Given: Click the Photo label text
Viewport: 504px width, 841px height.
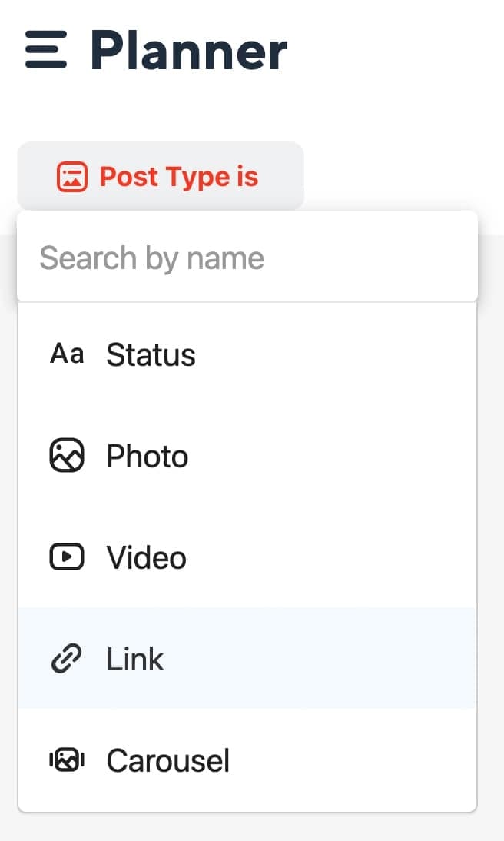Looking at the screenshot, I should click(x=148, y=456).
